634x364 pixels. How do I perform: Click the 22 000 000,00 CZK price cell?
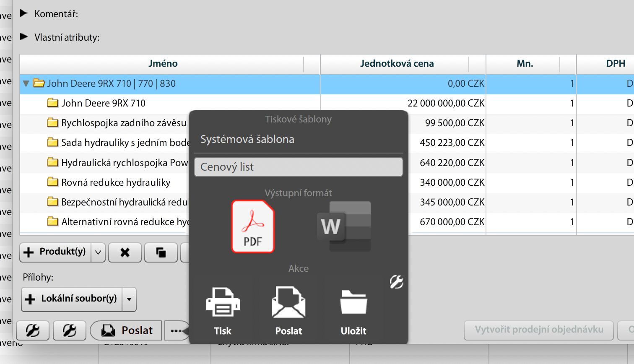tap(446, 103)
